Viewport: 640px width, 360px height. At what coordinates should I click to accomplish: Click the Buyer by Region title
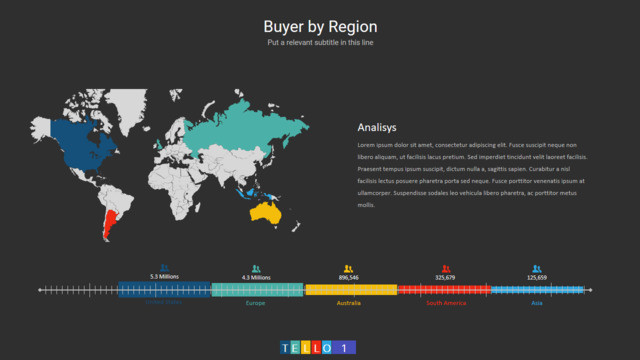pos(320,27)
